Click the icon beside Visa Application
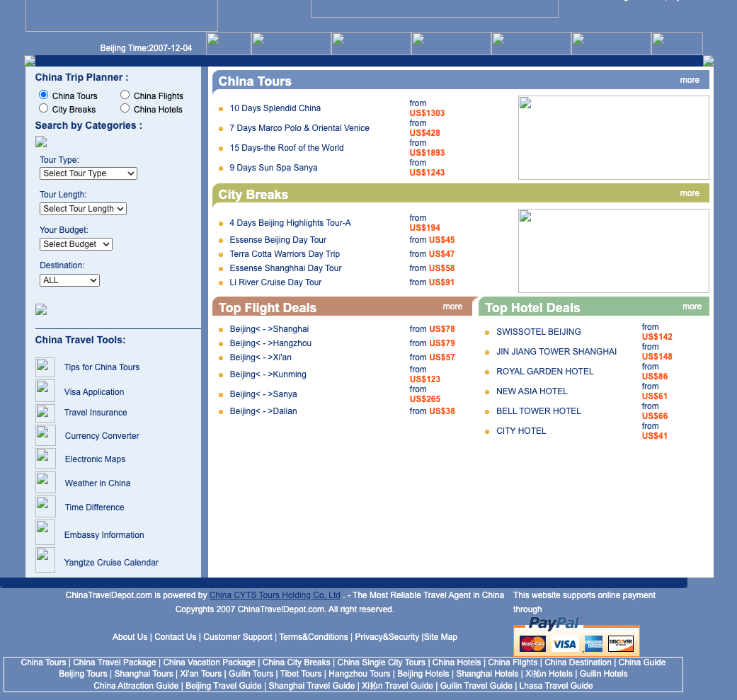Screen dimensions: 737x700 45,391
